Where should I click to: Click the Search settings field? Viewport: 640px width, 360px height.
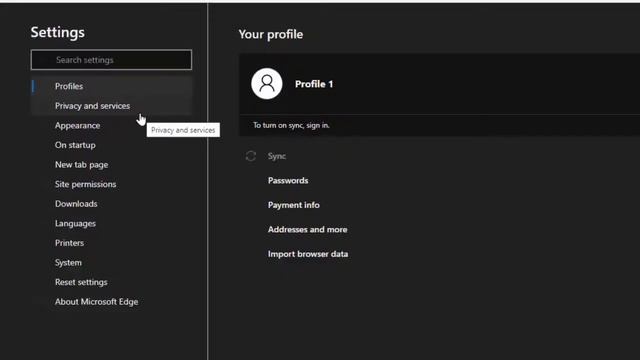[111, 60]
